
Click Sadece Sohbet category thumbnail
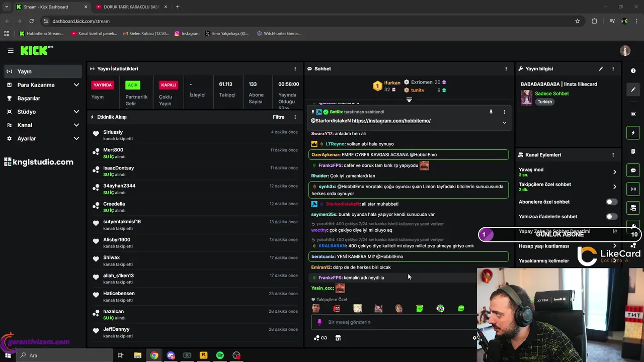(x=526, y=98)
